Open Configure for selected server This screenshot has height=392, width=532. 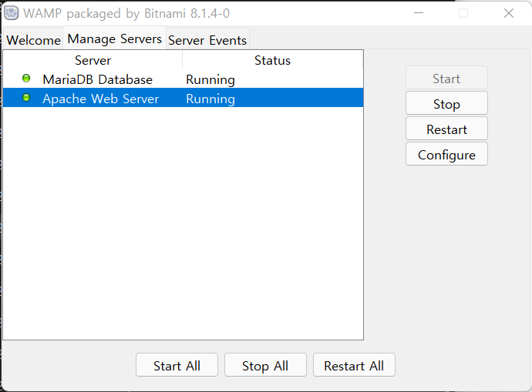tap(446, 155)
